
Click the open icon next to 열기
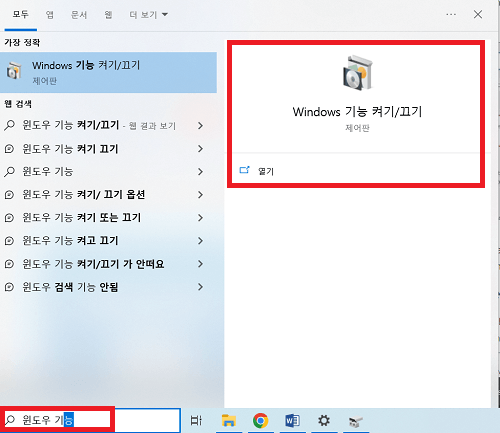244,170
